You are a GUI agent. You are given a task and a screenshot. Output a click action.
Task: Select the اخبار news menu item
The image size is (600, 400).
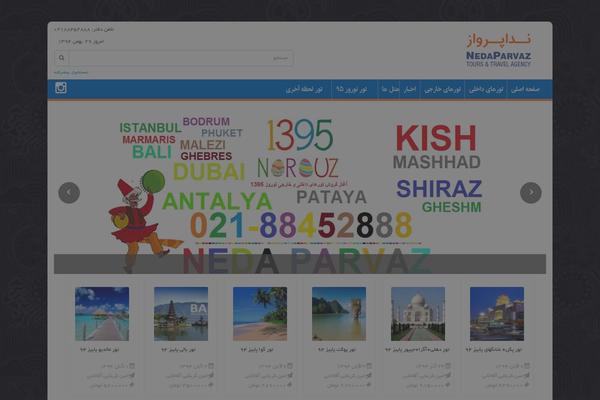pyautogui.click(x=410, y=89)
